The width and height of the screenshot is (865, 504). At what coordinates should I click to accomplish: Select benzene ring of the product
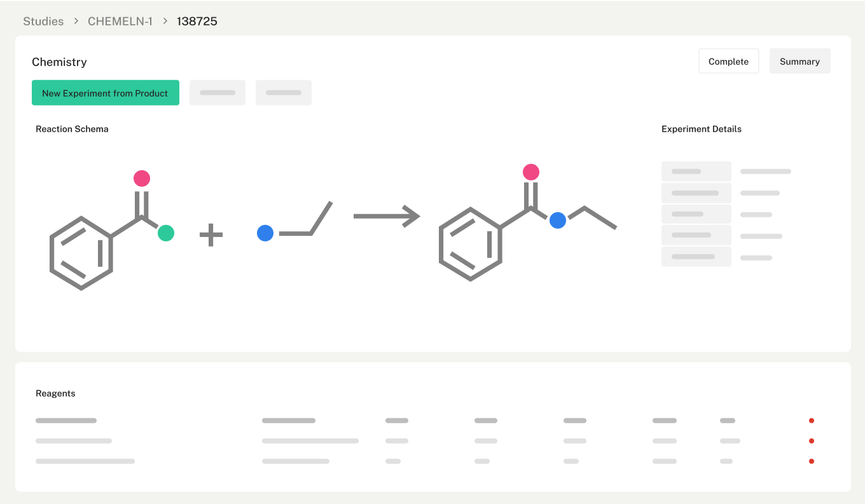click(471, 244)
